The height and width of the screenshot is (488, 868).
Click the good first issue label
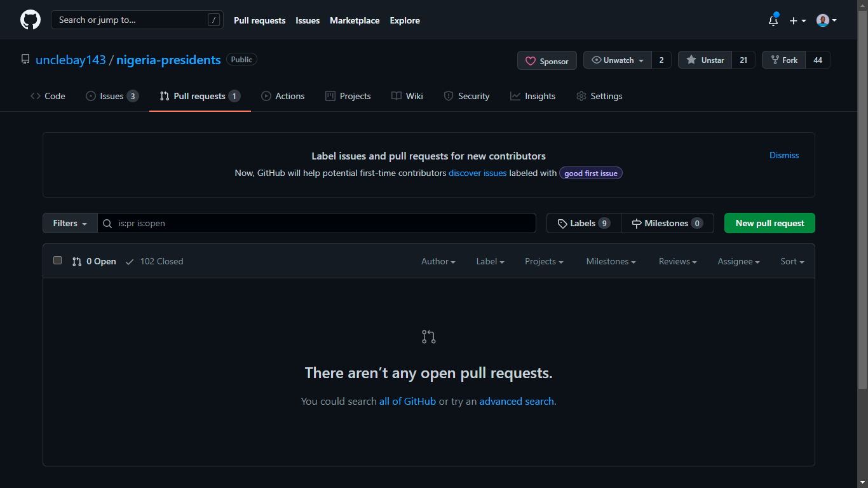click(591, 173)
